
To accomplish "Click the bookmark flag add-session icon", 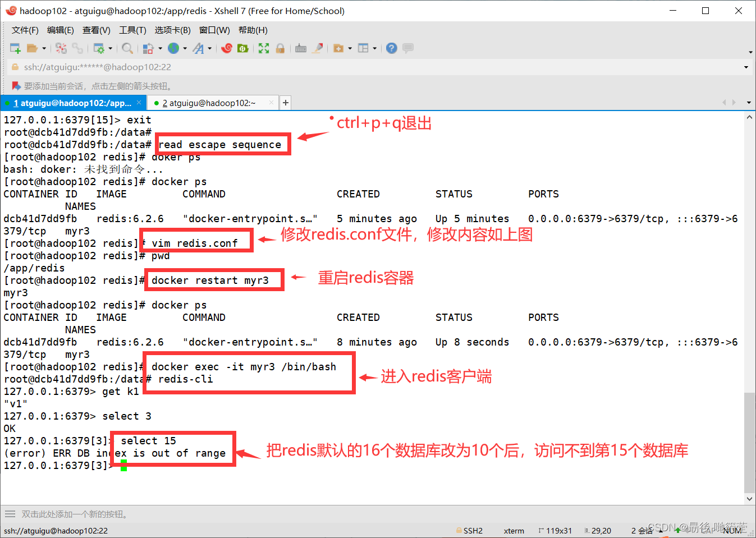I will pyautogui.click(x=16, y=86).
